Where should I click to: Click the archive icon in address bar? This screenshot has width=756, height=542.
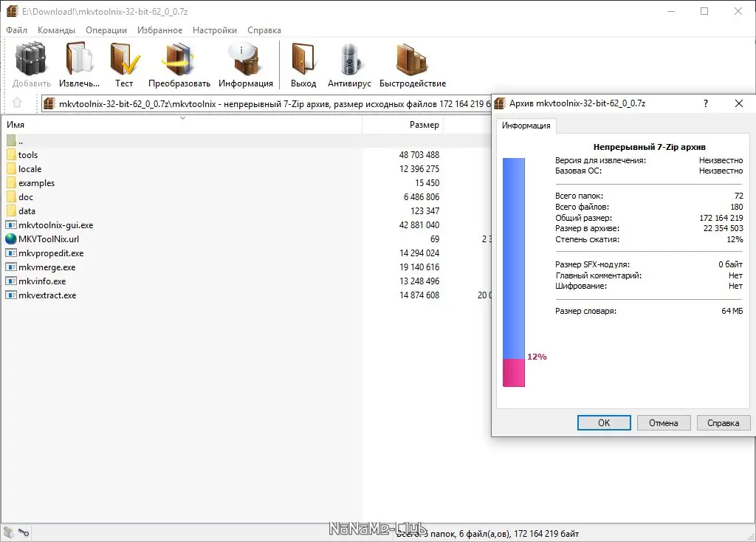49,103
